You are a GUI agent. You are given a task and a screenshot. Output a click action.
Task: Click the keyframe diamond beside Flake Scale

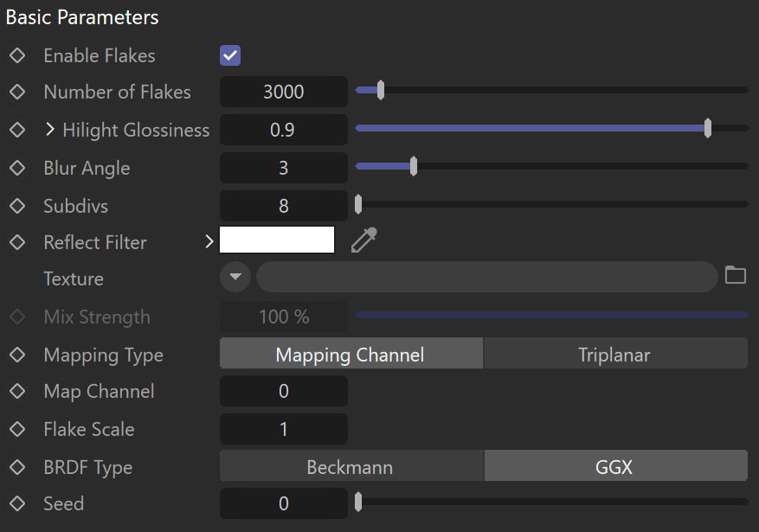click(17, 429)
